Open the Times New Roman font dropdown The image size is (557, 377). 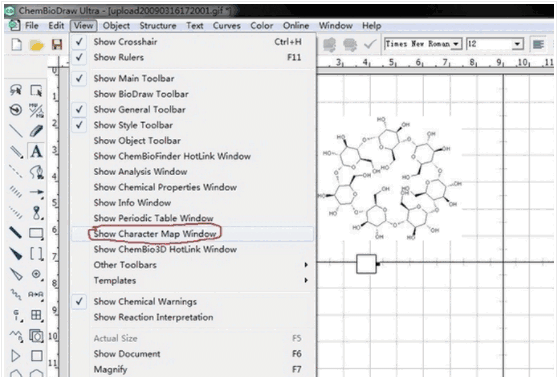[456, 44]
